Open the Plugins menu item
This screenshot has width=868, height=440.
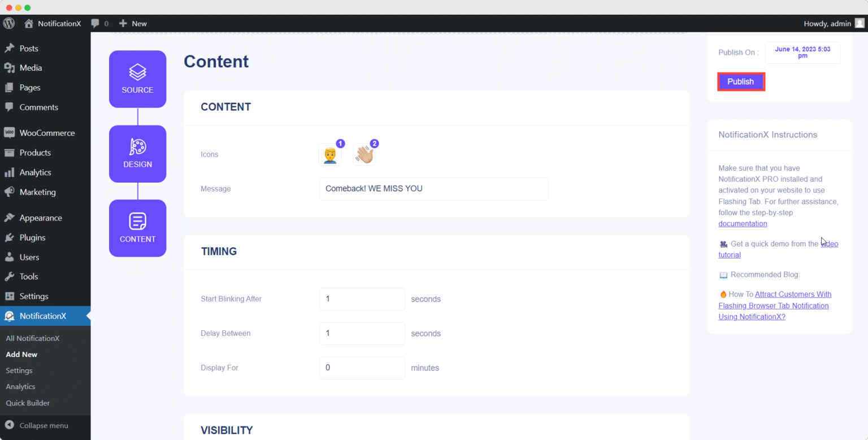pyautogui.click(x=32, y=238)
